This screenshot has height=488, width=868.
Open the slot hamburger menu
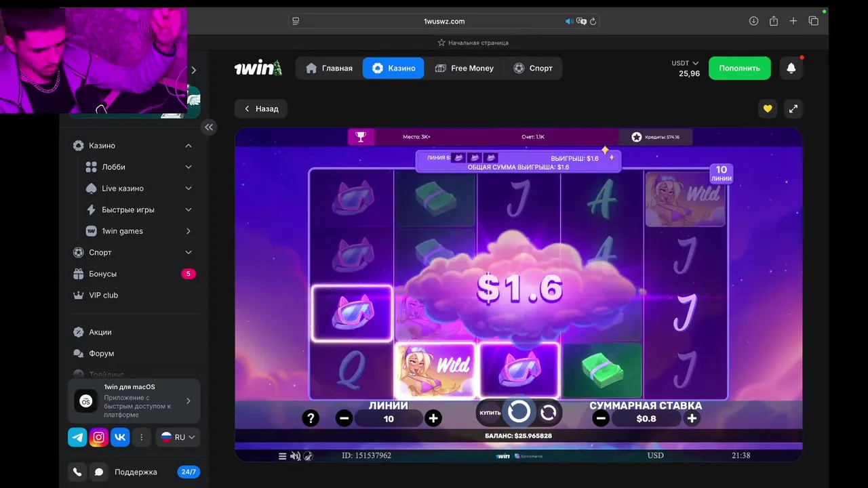(x=283, y=456)
